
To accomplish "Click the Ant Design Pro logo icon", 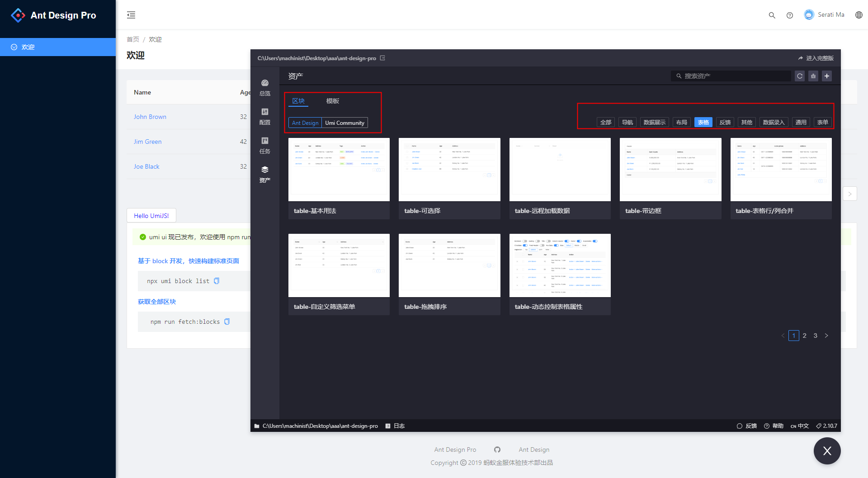I will 18,15.
